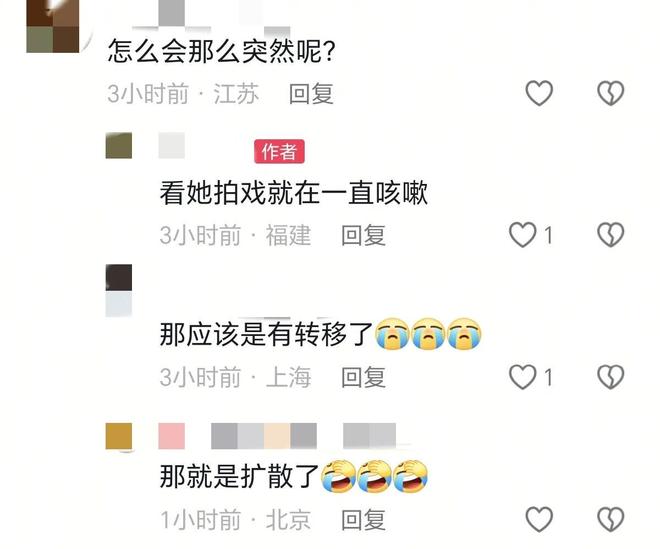Select the comment text 怎么会那么突然呢?
This screenshot has height=549, width=660.
click(x=221, y=51)
